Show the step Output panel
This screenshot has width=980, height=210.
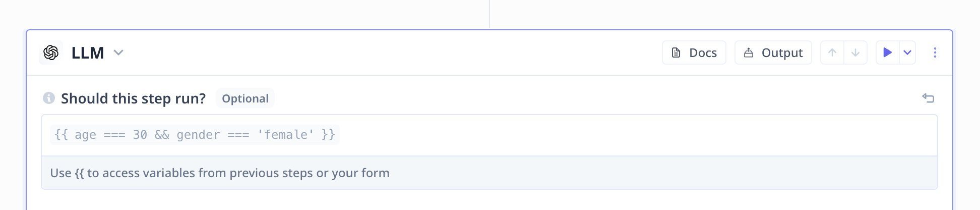tap(773, 52)
